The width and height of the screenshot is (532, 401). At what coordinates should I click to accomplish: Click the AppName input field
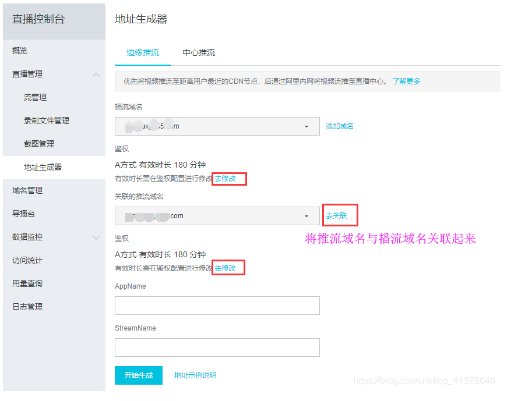[217, 306]
